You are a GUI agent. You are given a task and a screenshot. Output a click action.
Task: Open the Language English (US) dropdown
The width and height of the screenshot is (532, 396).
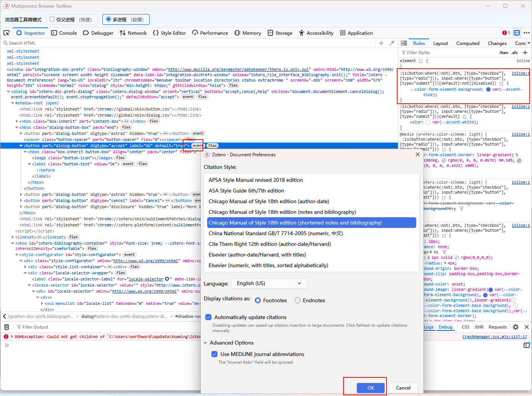(x=269, y=283)
